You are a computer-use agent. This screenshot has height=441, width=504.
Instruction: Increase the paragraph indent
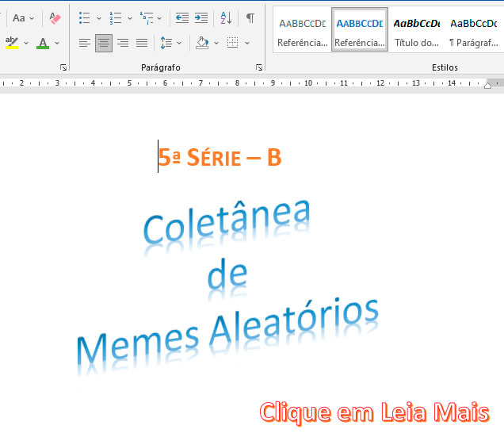[201, 17]
